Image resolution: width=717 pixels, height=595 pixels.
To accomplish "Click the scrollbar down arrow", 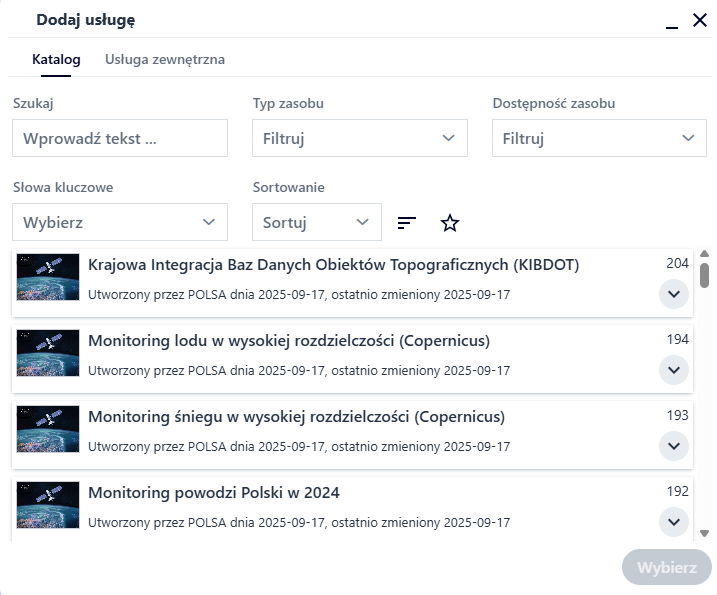I will (x=704, y=534).
